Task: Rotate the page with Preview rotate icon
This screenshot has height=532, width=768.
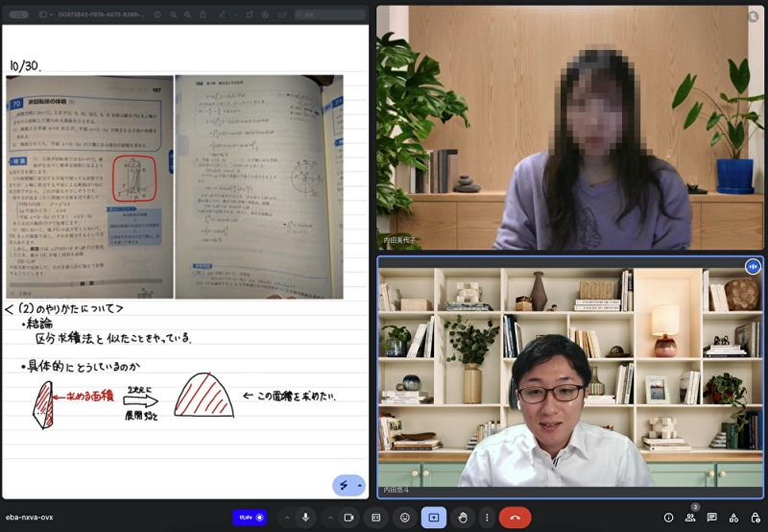Action: (250, 14)
